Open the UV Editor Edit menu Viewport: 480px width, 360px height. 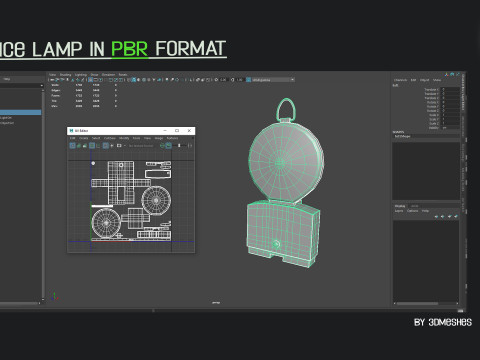tap(72, 138)
